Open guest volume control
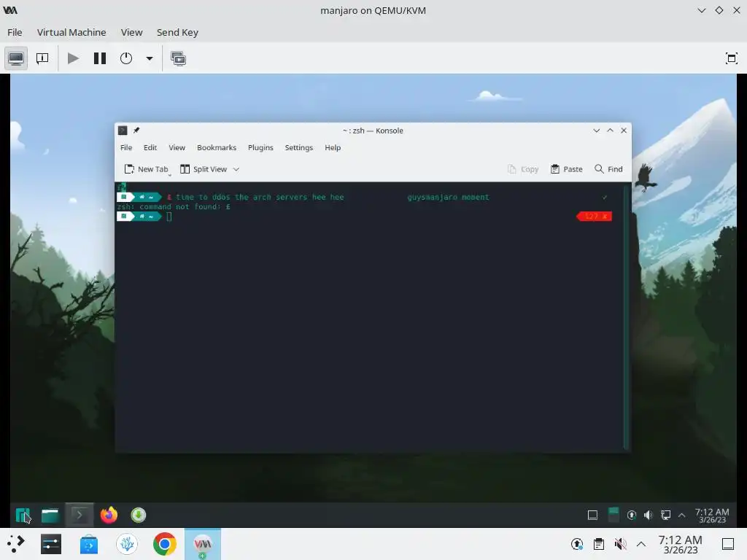This screenshot has height=560, width=747. [x=649, y=515]
